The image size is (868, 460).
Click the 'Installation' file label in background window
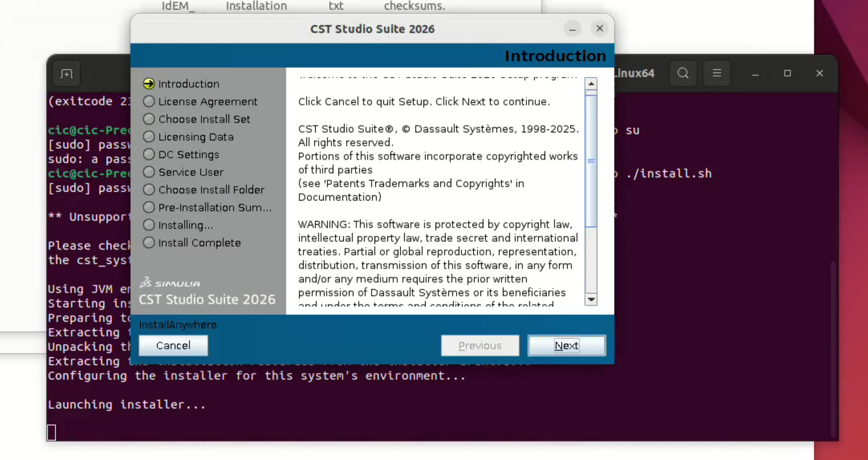(x=256, y=6)
